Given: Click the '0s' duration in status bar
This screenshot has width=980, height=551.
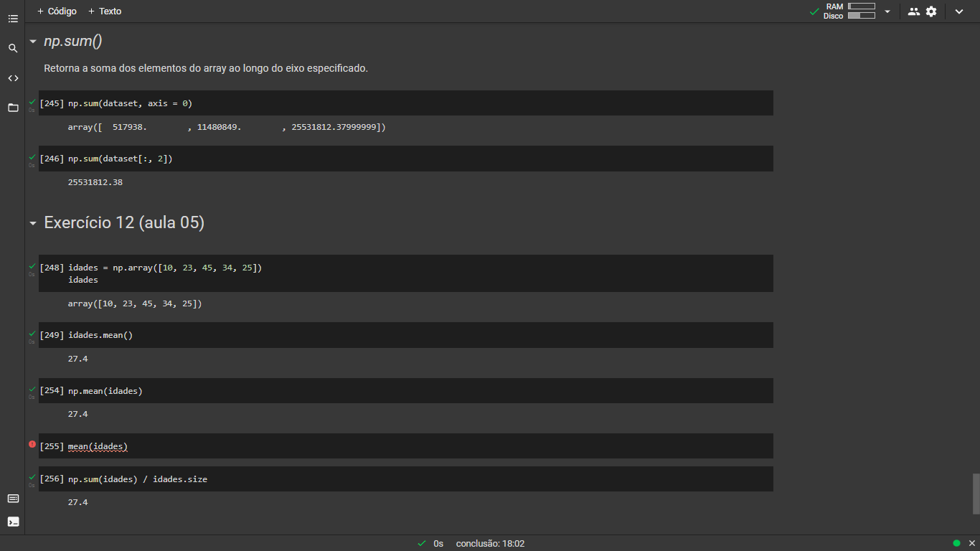Looking at the screenshot, I should click(438, 544).
